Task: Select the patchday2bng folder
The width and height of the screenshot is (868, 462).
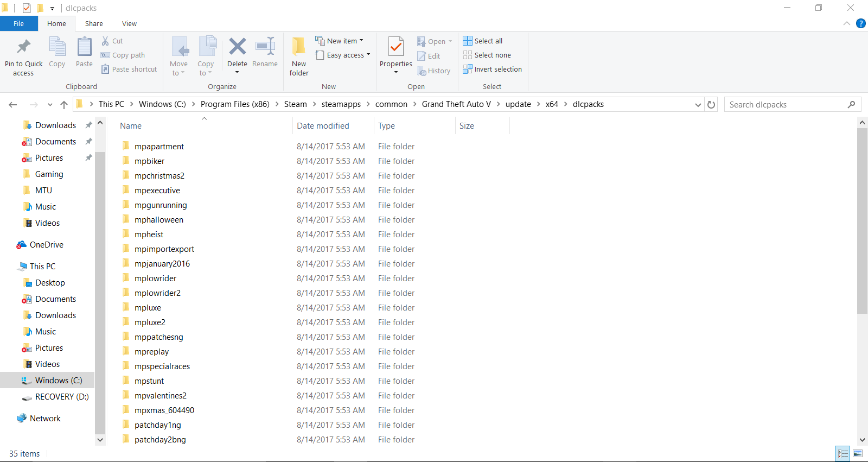Action: [160, 439]
